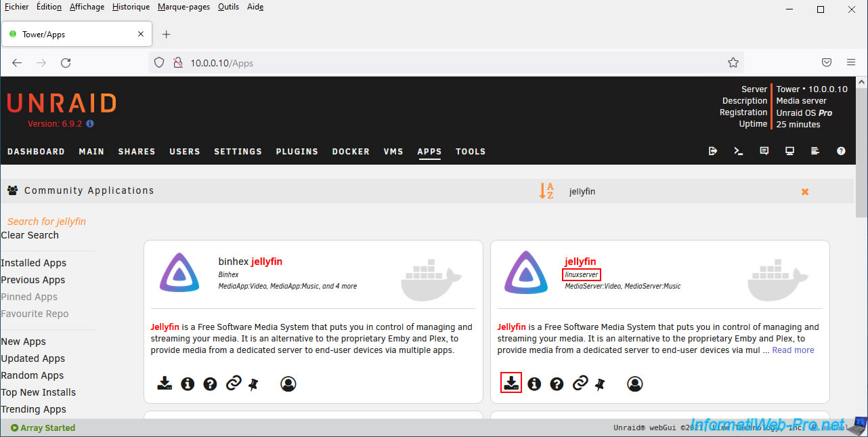Bookmark this page with star icon
This screenshot has width=868, height=437.
tap(733, 62)
